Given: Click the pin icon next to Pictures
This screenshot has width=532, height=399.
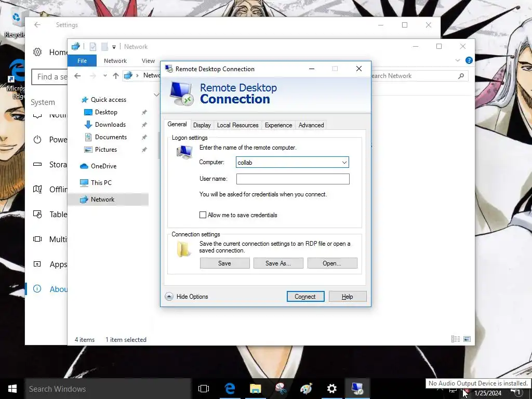Looking at the screenshot, I should click(x=144, y=150).
